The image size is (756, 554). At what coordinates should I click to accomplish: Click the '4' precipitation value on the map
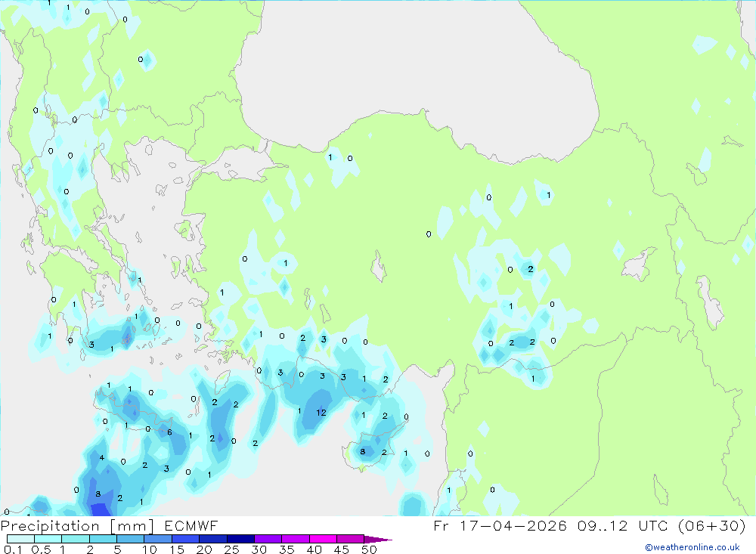[102, 457]
